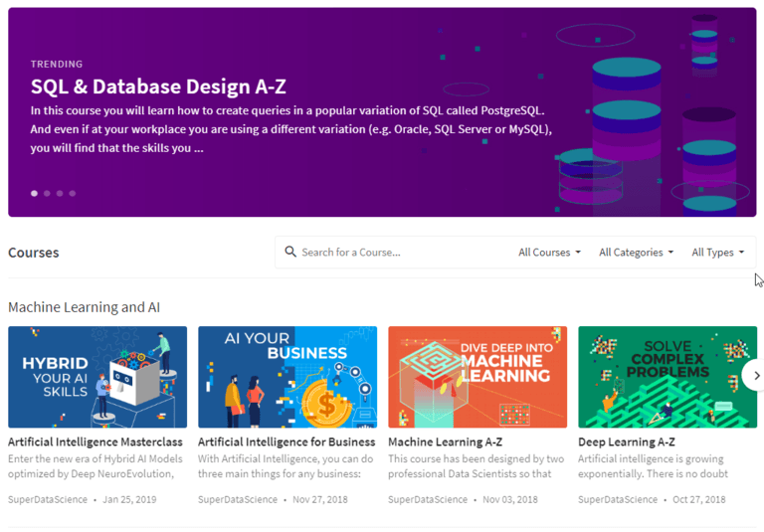Expand the All Courses dropdown
This screenshot has width=764, height=532.
(549, 253)
